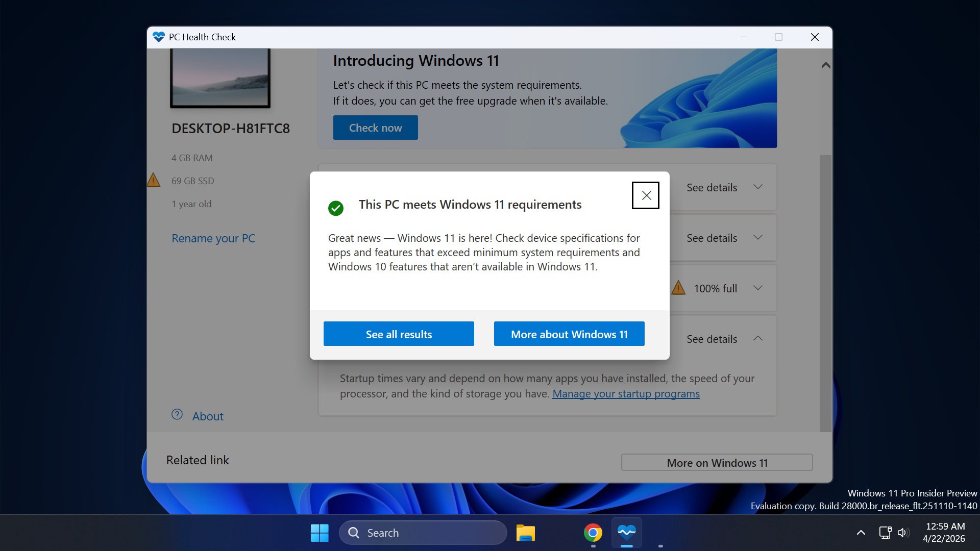Close the Windows 11 requirements dialog

point(645,195)
